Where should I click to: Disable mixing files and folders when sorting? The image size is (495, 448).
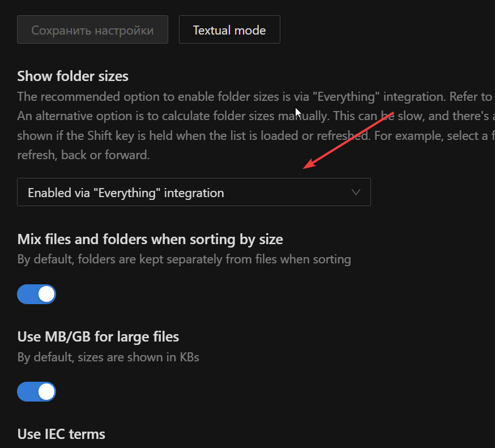[x=37, y=295]
